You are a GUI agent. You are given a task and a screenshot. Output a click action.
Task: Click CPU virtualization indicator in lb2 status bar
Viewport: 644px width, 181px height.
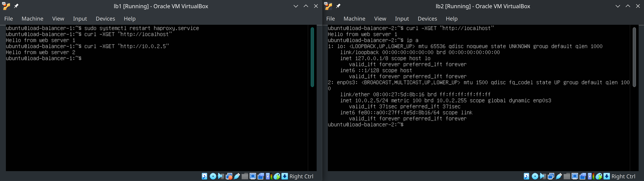point(591,176)
